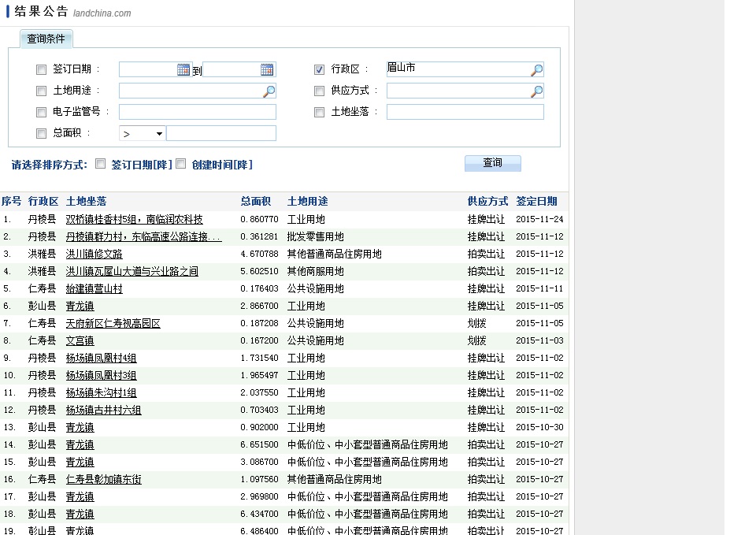
Task: Click area value 0.860770
Action: click(259, 220)
